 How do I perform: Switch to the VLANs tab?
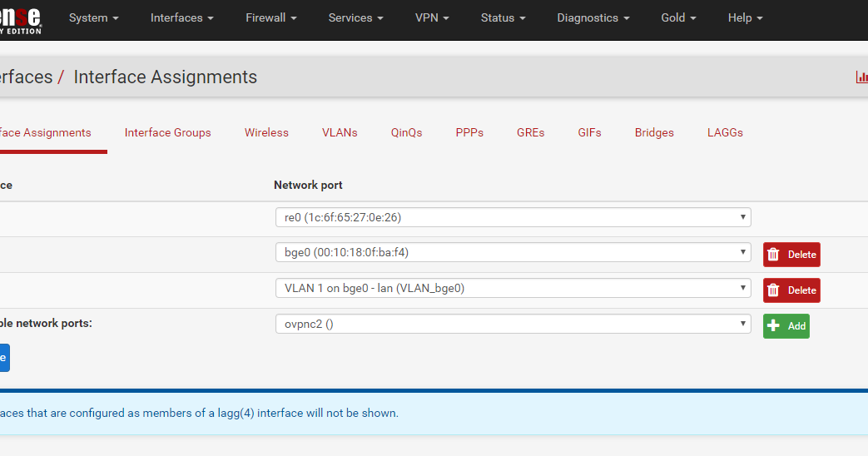tap(340, 133)
